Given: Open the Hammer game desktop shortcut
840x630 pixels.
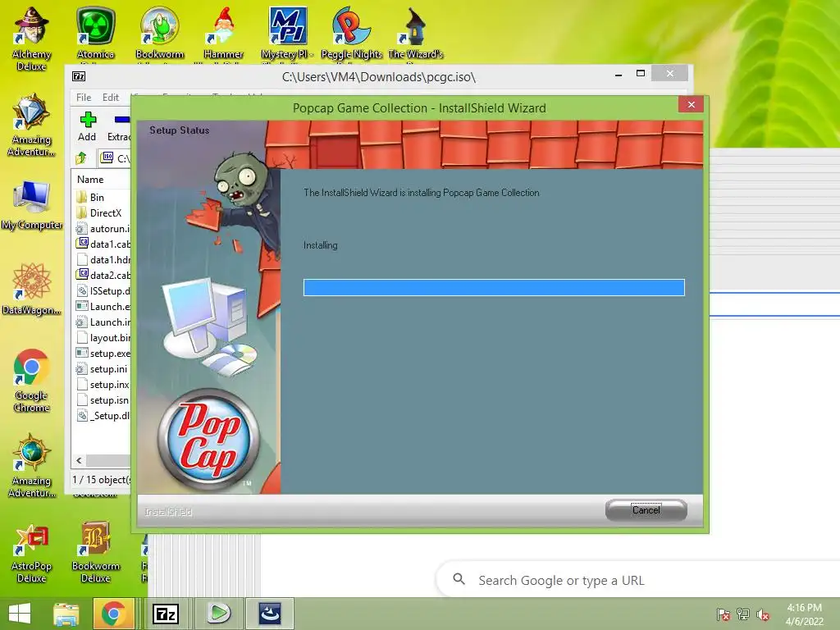Looking at the screenshot, I should tap(223, 33).
